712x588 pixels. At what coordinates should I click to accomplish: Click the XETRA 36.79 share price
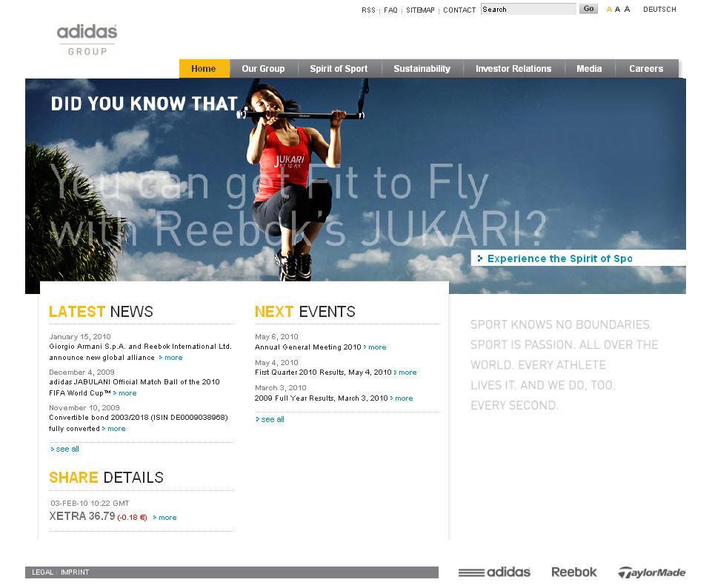tap(82, 516)
